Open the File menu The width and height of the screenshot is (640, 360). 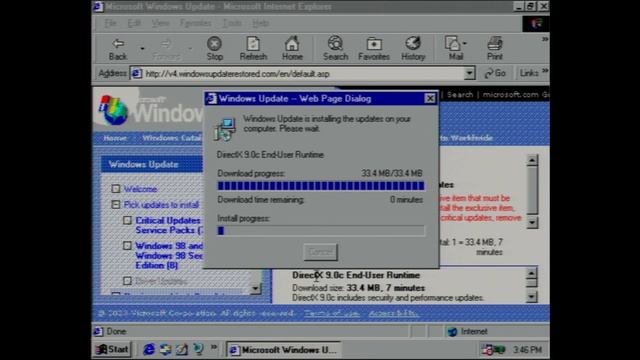point(110,23)
